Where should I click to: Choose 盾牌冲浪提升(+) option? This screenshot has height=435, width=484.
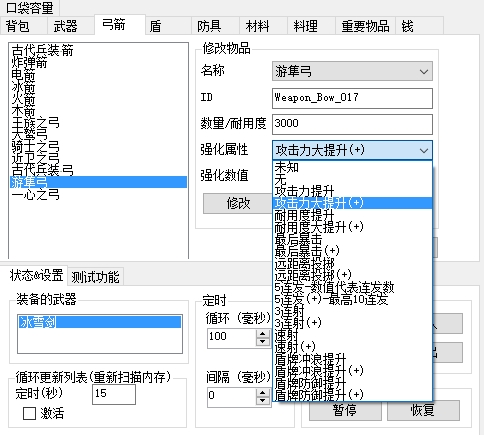coord(352,371)
